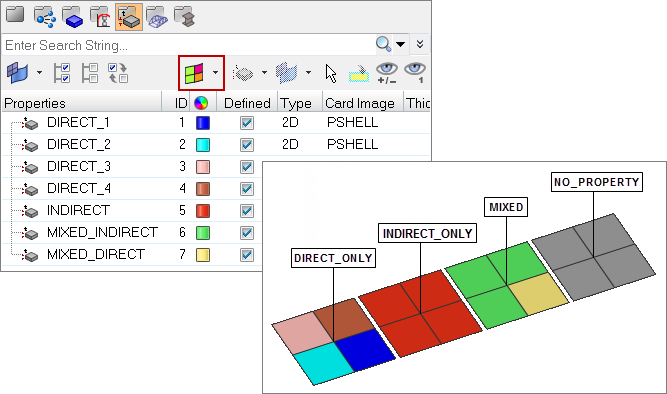
Task: Click the NO_PROPERTY label in viewport
Action: tap(597, 182)
